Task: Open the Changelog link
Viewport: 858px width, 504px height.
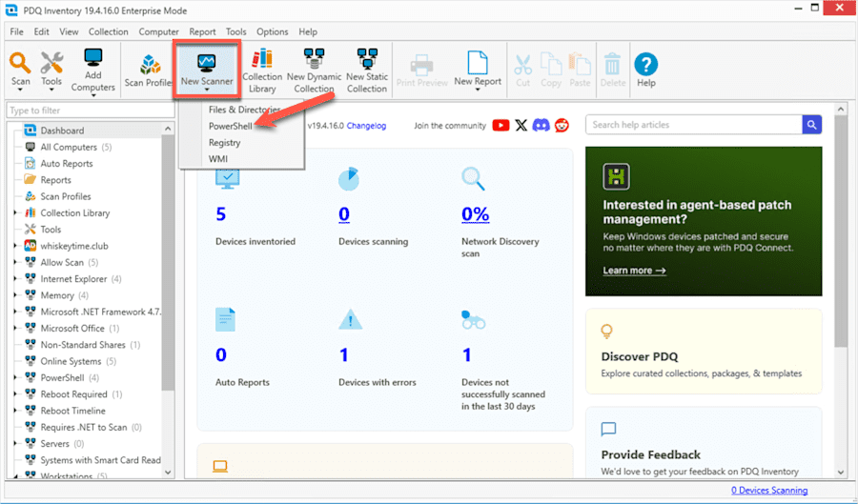Action: click(x=366, y=126)
